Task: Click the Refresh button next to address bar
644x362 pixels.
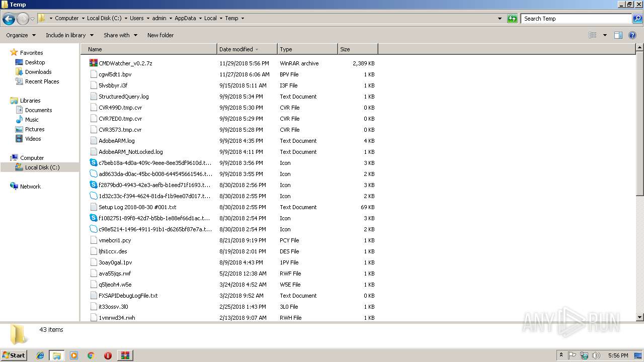Action: pos(512,19)
